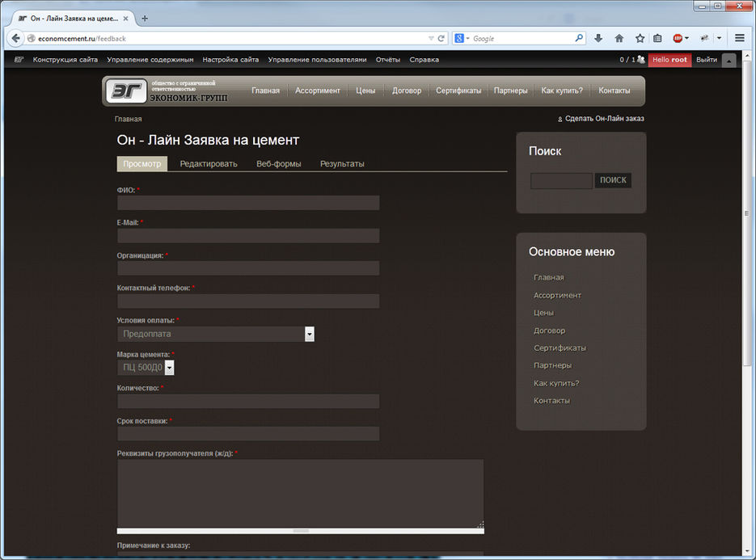Open Как купить? in Основное меню sidebar

point(556,383)
